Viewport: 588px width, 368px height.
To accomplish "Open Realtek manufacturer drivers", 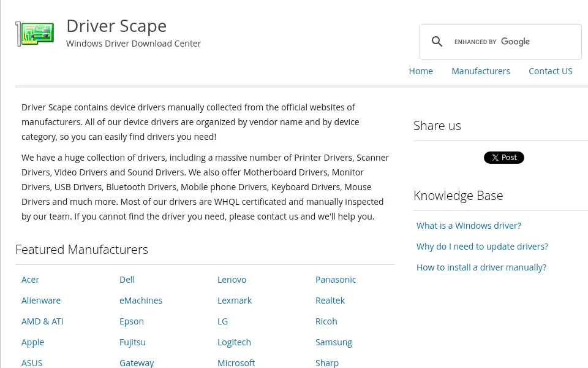I will [x=330, y=301].
